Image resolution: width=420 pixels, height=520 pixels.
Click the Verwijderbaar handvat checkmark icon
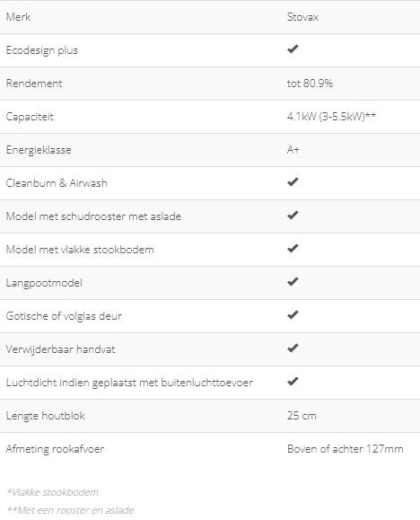tap(293, 348)
